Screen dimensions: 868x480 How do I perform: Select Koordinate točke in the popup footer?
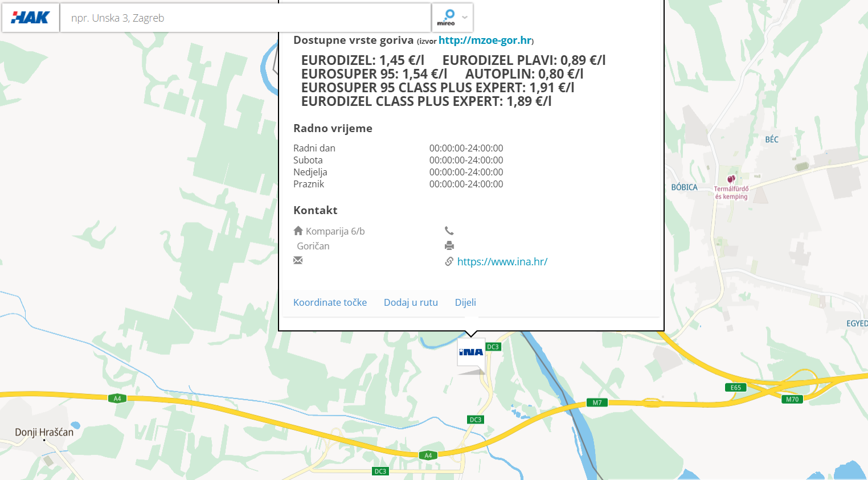[x=330, y=302]
